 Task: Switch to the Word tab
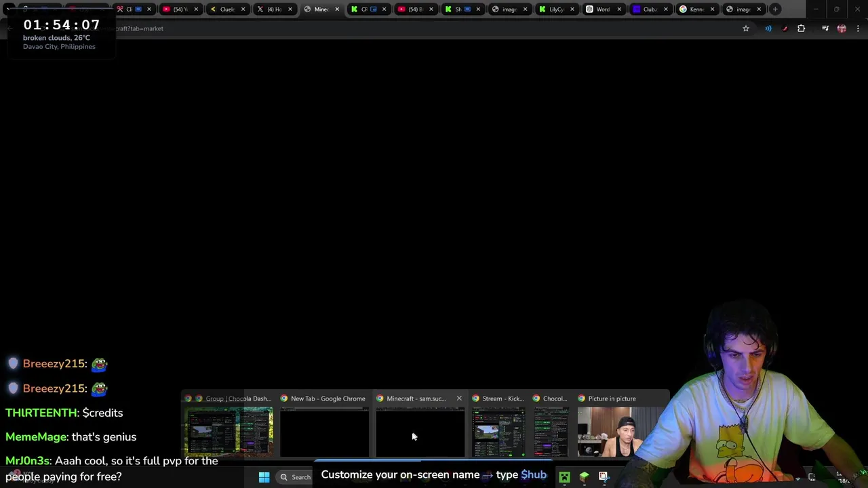point(602,9)
